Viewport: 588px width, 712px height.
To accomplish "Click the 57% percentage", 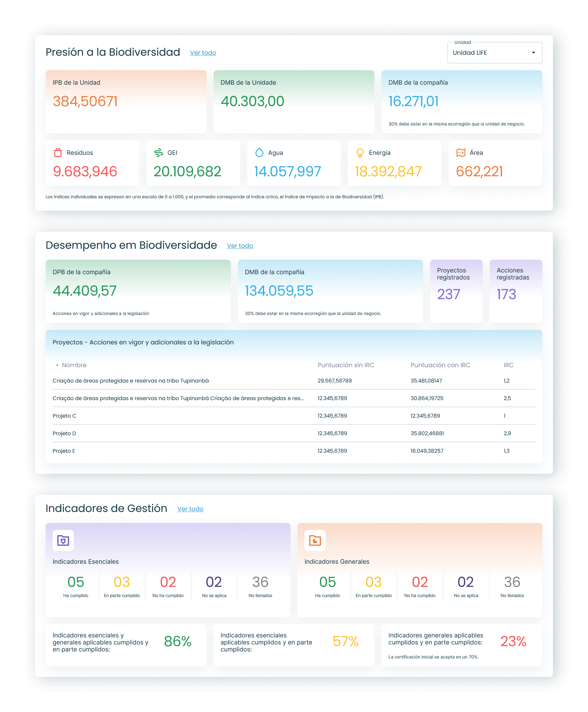I will click(346, 642).
